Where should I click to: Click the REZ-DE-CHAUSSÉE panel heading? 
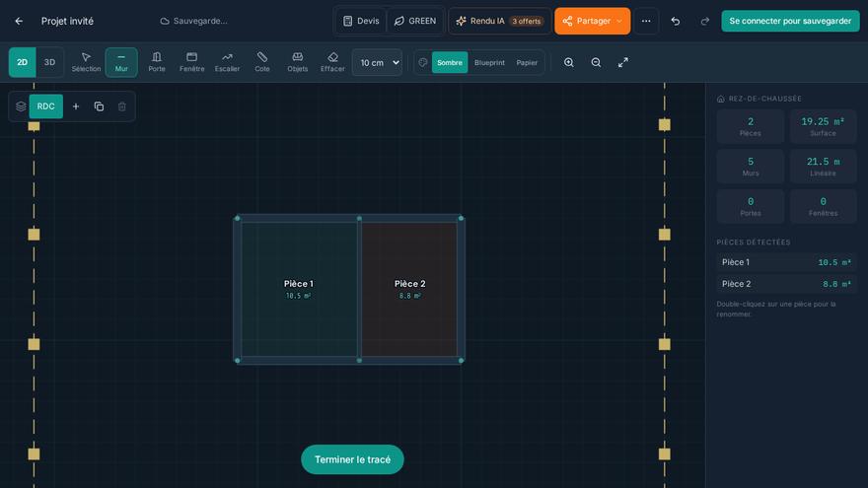coord(759,99)
